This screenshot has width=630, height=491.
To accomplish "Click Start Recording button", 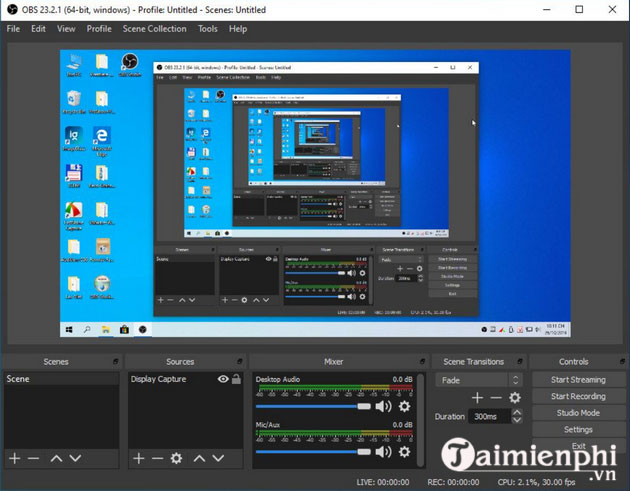I will click(579, 396).
